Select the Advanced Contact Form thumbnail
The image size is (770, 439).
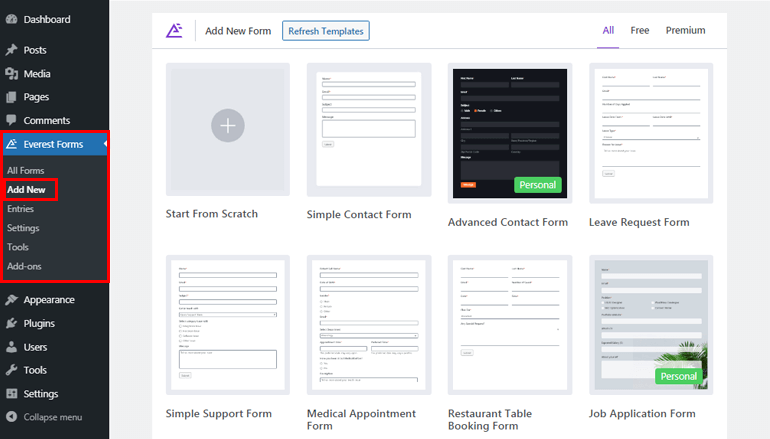coord(510,133)
